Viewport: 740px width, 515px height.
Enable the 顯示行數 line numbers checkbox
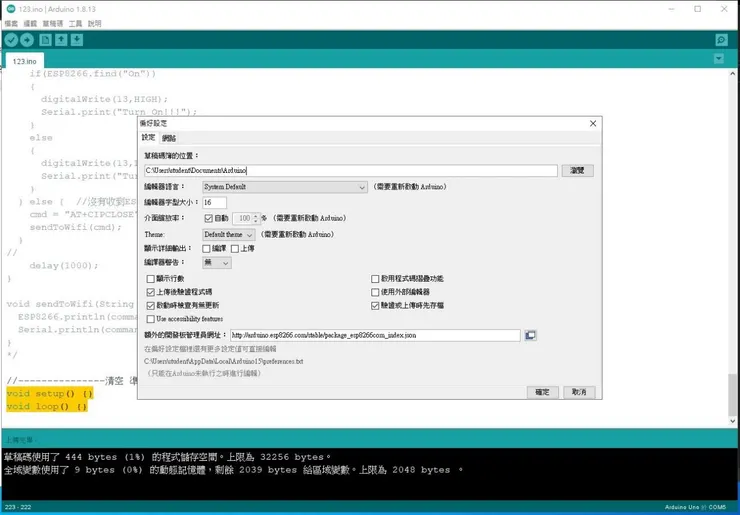point(151,279)
